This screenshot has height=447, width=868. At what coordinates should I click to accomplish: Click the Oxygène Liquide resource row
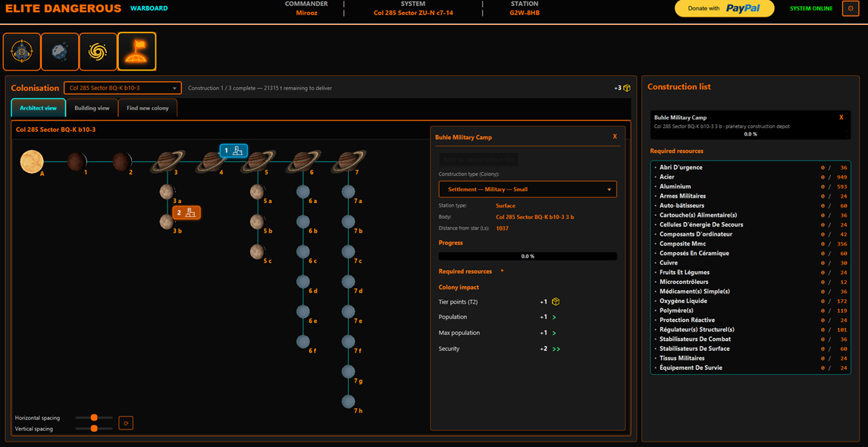click(750, 301)
